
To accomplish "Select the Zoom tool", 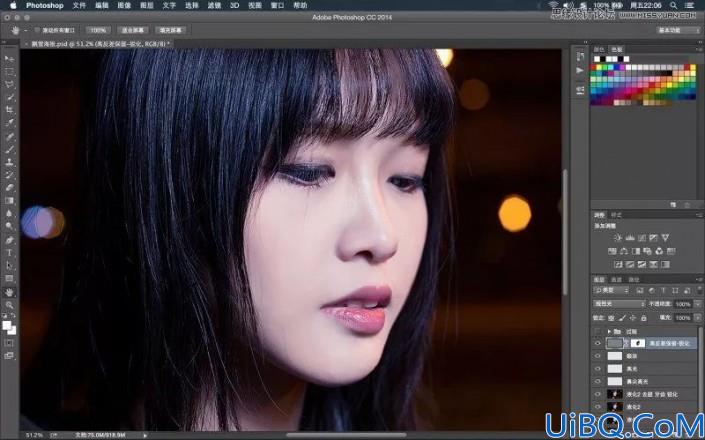I will pos(9,306).
